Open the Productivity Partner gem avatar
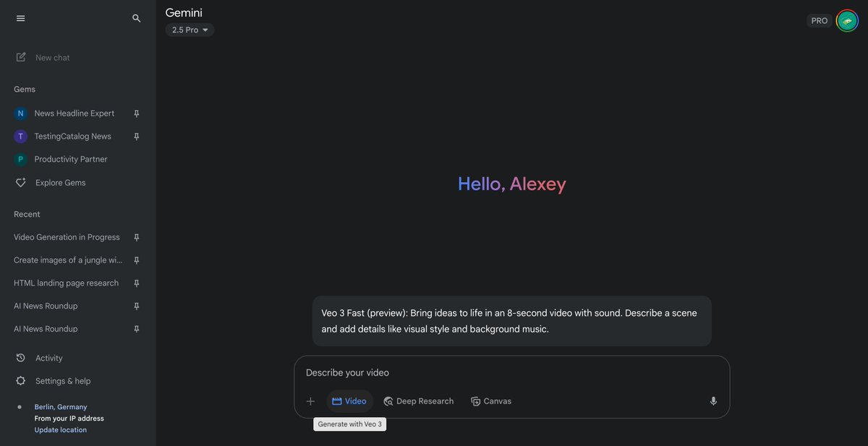This screenshot has width=868, height=446. tap(20, 159)
